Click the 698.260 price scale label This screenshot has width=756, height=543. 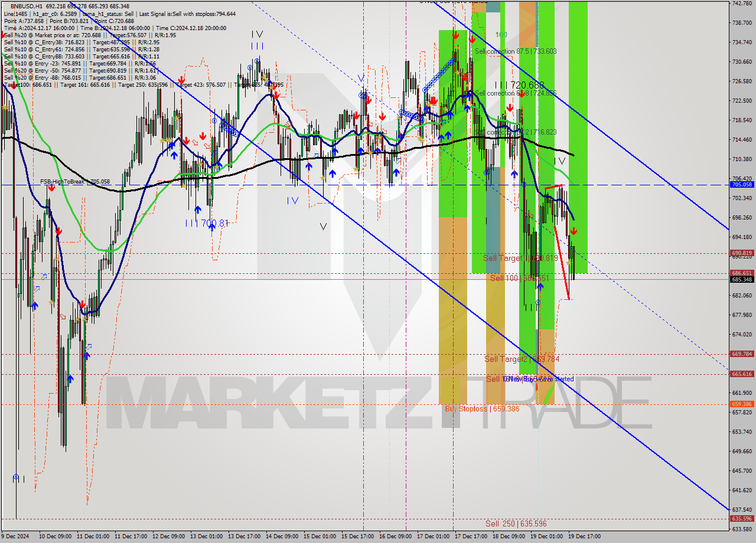point(742,217)
